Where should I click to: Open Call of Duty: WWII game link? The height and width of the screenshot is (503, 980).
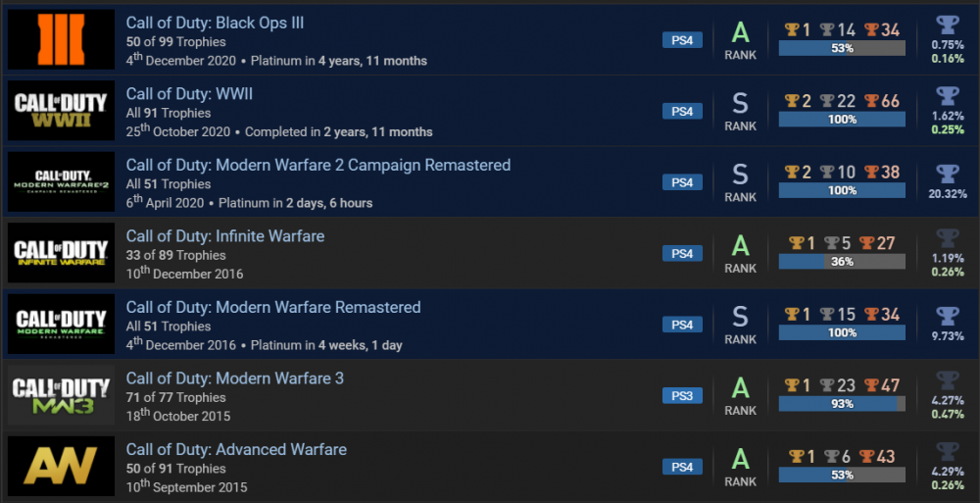click(189, 94)
